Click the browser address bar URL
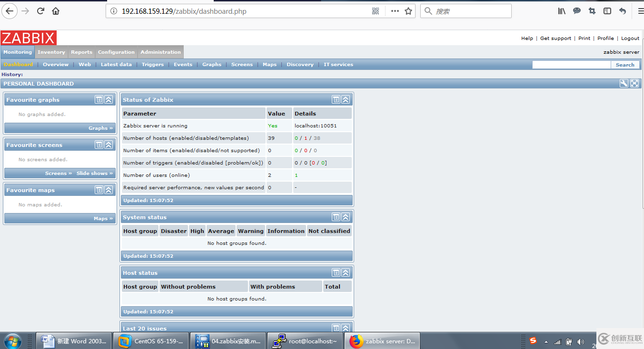 (184, 11)
